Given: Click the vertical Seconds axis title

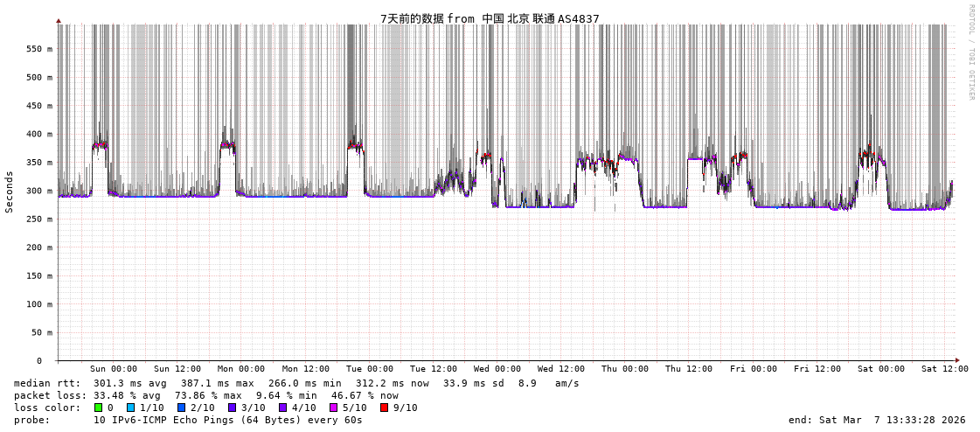Looking at the screenshot, I should [x=10, y=192].
